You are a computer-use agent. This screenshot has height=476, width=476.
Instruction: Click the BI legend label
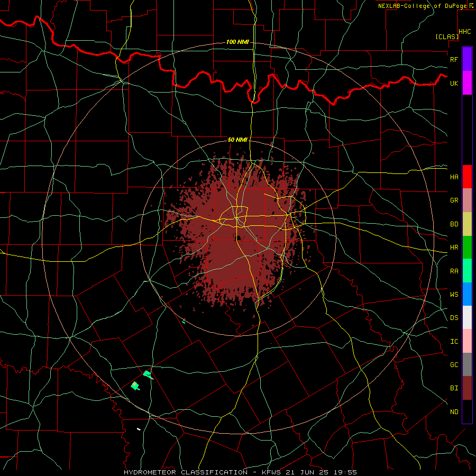[454, 388]
